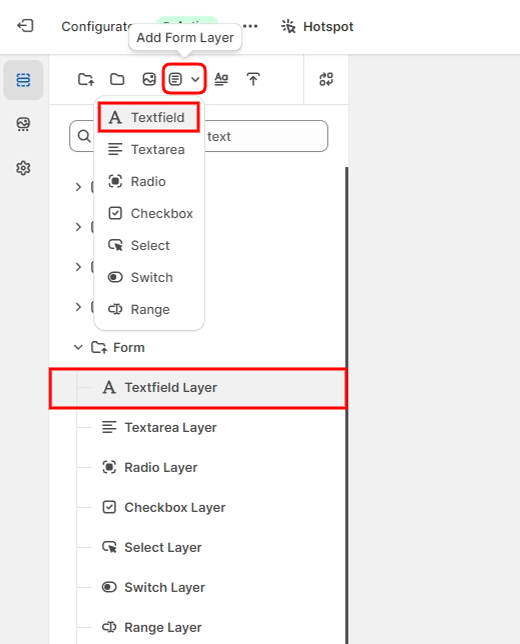
Task: Select the Textfield Layer row
Action: [198, 388]
